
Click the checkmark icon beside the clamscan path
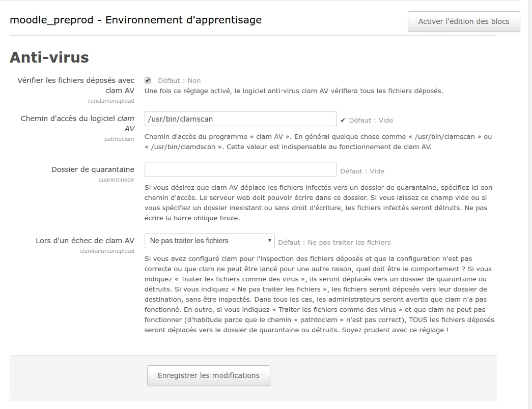pyautogui.click(x=343, y=120)
